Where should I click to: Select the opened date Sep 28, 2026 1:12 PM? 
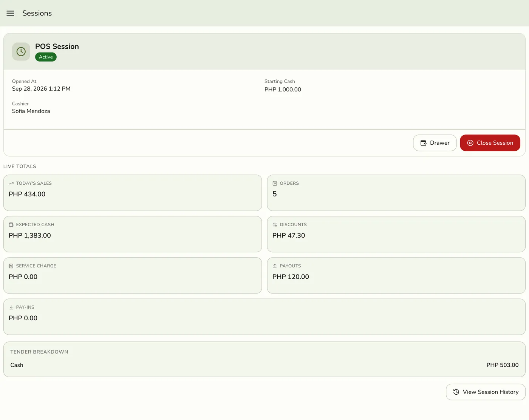pyautogui.click(x=41, y=89)
